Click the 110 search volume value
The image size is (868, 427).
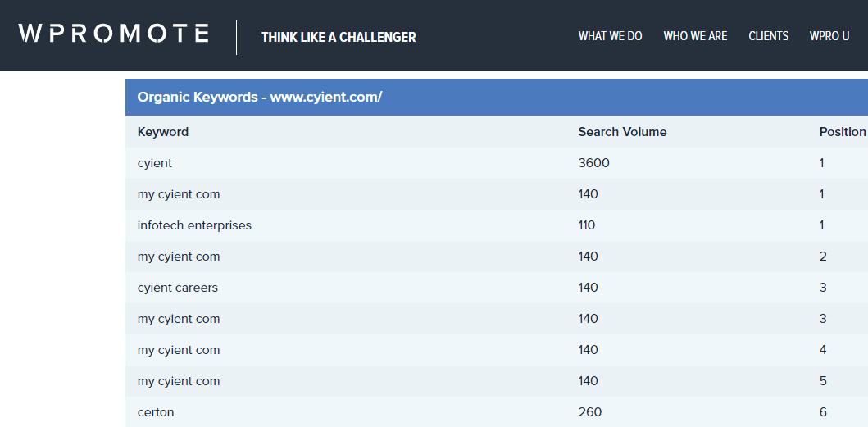pyautogui.click(x=587, y=225)
